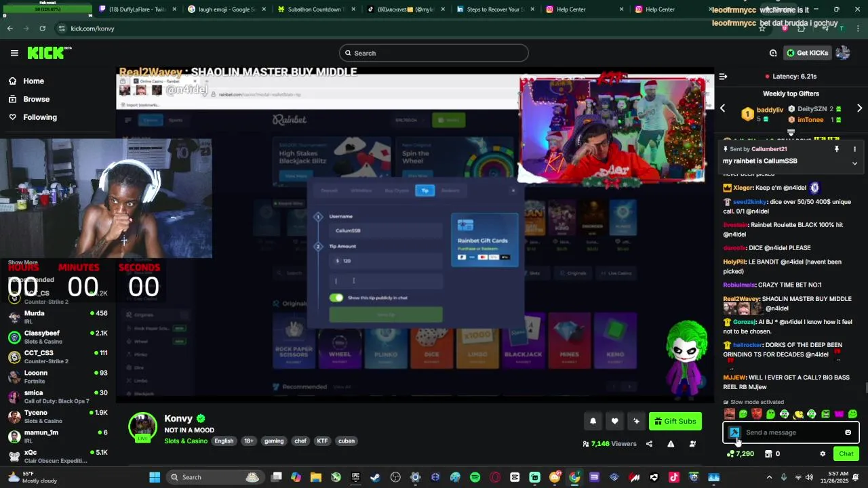Reload the page in browser
The height and width of the screenshot is (488, 868).
[42, 28]
